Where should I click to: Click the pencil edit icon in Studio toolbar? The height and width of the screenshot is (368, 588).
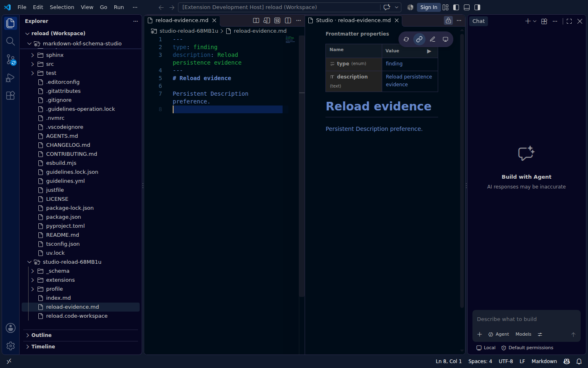pos(432,39)
